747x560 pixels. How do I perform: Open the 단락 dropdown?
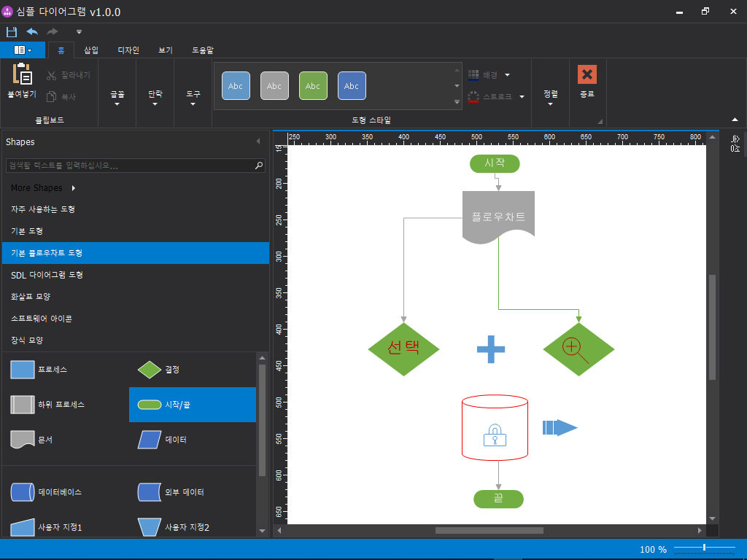point(155,98)
